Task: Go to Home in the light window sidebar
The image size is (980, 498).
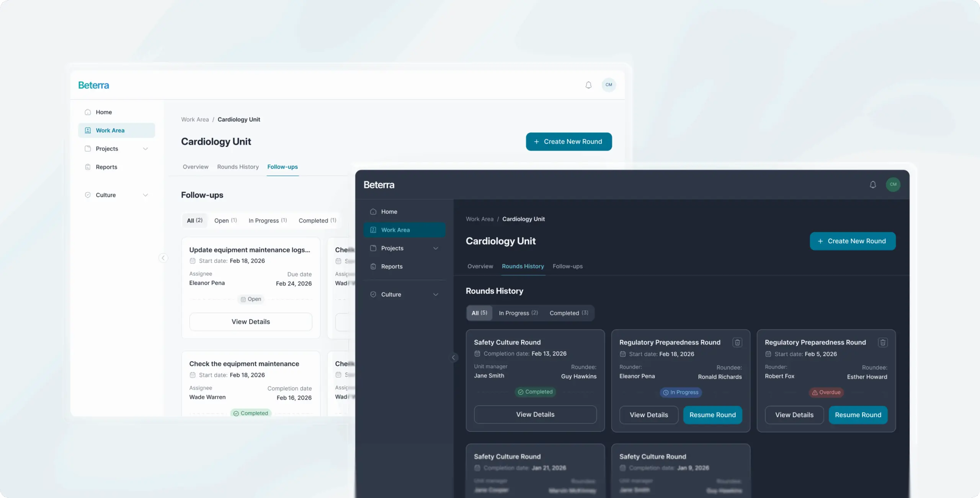Action: (117, 112)
